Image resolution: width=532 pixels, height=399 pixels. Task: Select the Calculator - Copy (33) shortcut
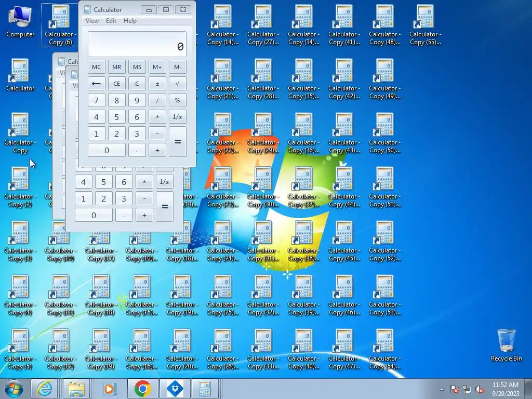pos(263,349)
